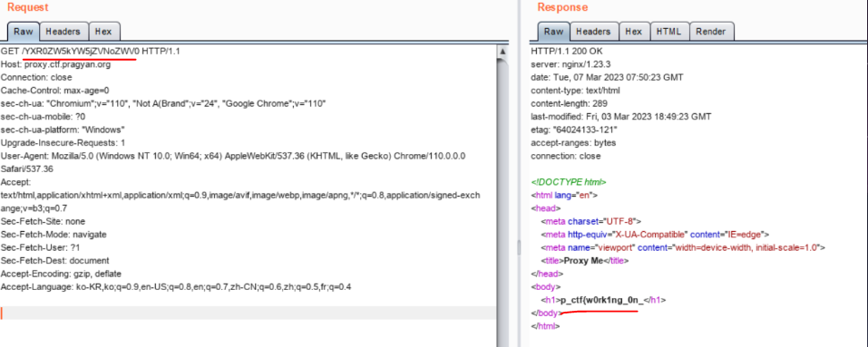The height and width of the screenshot is (347, 868).
Task: Click the accept-ranges: bytes line
Action: click(573, 142)
